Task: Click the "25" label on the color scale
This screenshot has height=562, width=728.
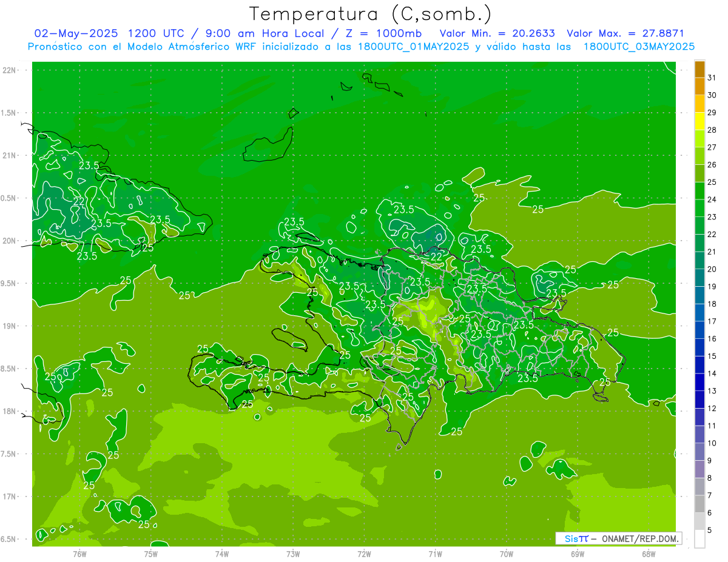Action: click(x=712, y=182)
